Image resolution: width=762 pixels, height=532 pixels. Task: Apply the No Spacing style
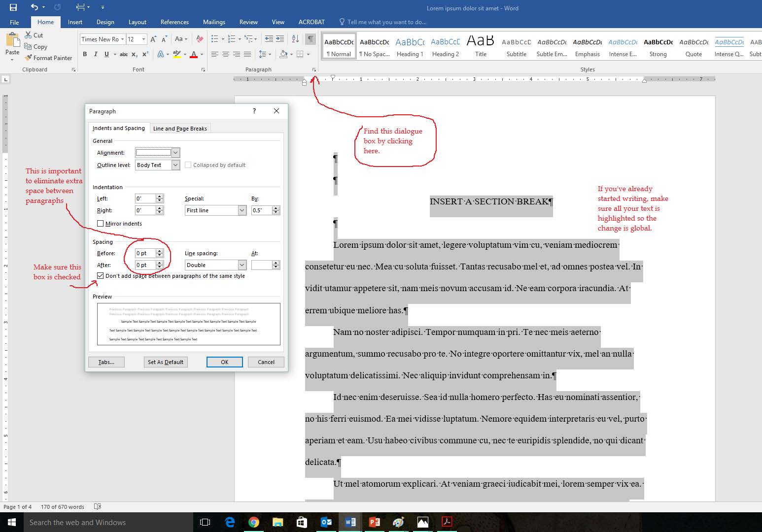coord(374,46)
